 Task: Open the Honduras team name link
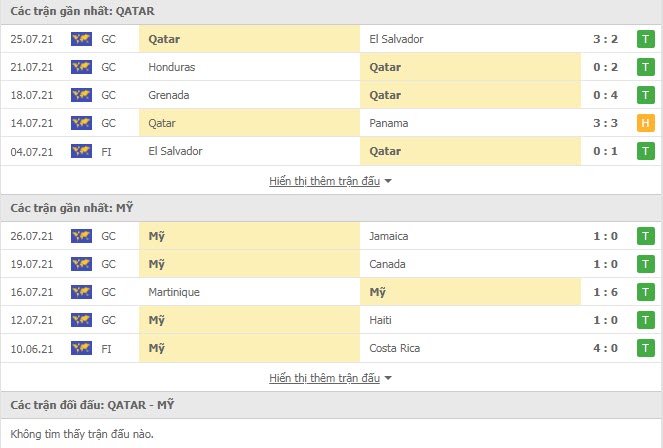click(172, 67)
